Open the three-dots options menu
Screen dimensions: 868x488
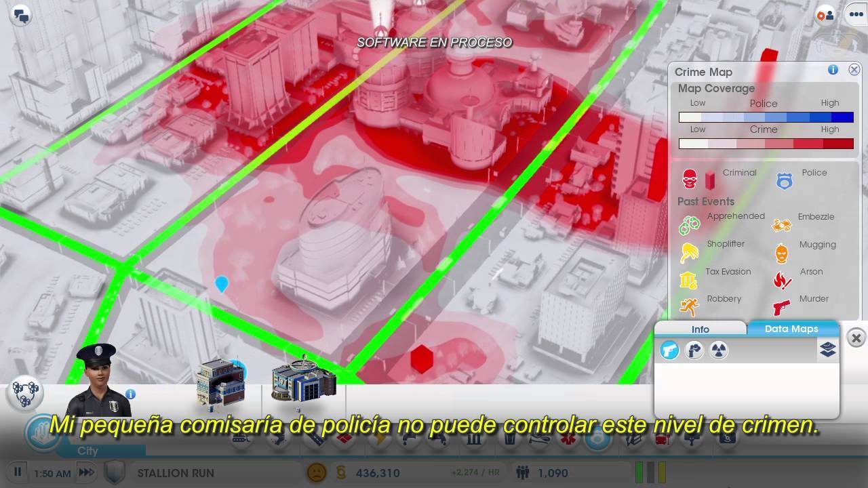tap(855, 16)
